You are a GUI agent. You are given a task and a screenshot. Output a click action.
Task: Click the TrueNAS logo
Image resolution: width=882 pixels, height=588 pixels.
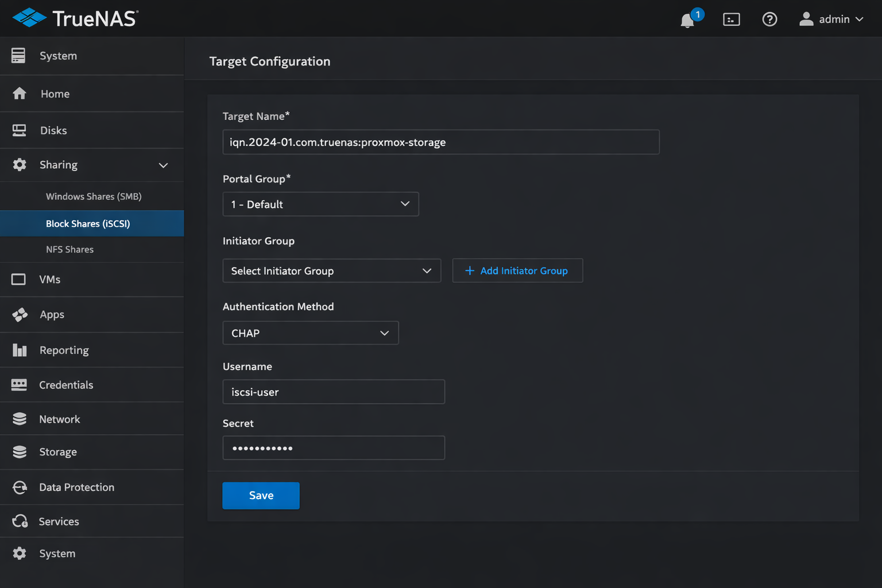[x=73, y=18]
